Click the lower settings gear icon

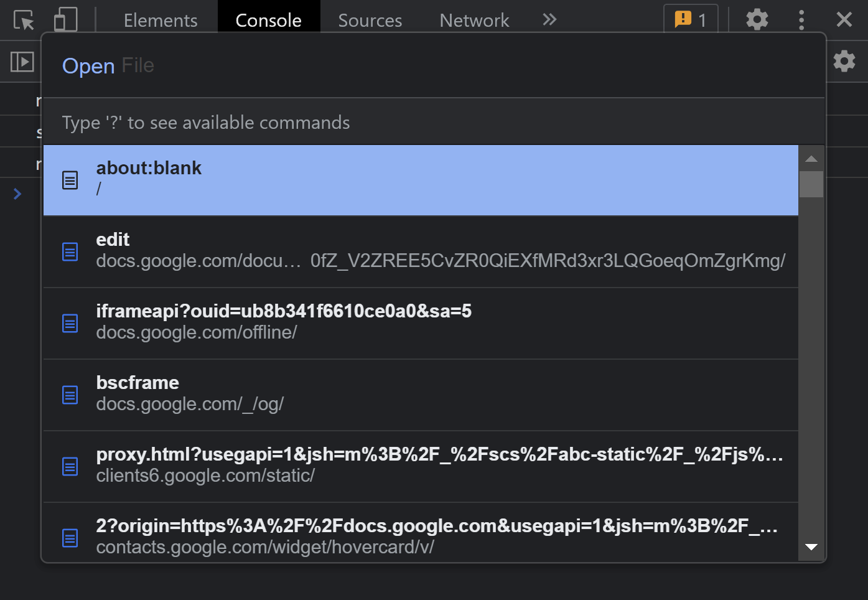844,61
